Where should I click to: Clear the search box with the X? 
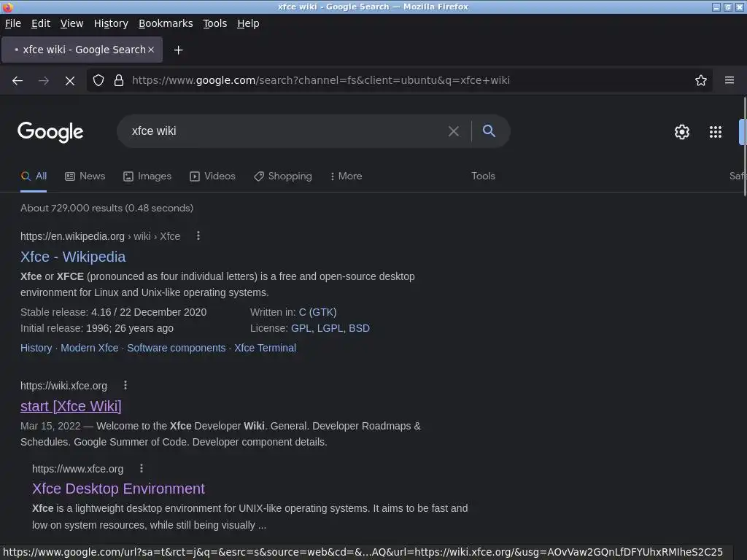(454, 131)
